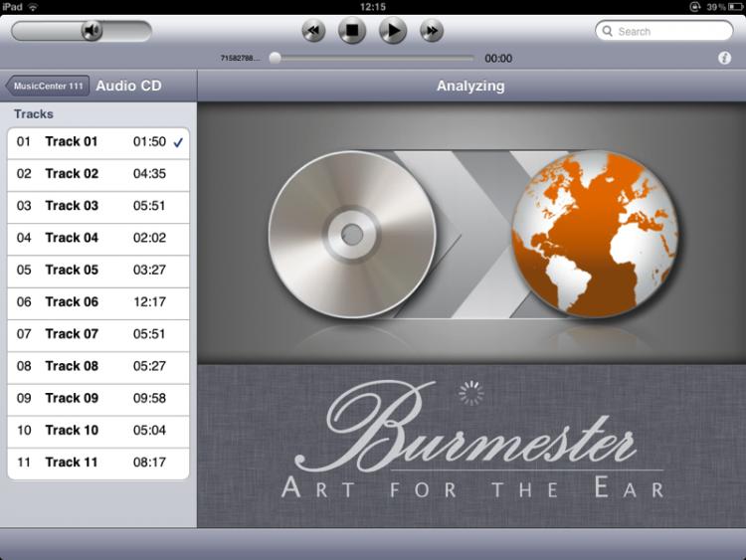The image size is (746, 560).
Task: Select Track 04 in the list
Action: (98, 238)
